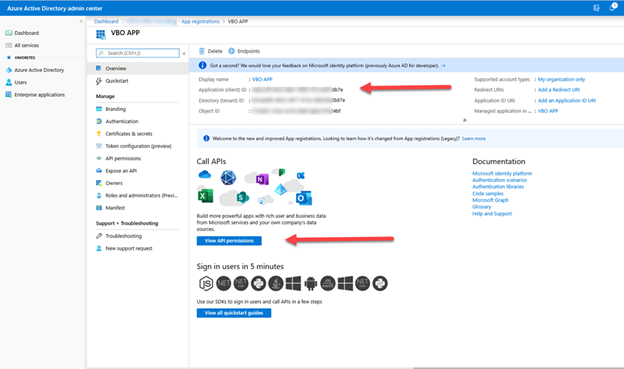
Task: Open the notifications bell in header
Action: tap(612, 8)
